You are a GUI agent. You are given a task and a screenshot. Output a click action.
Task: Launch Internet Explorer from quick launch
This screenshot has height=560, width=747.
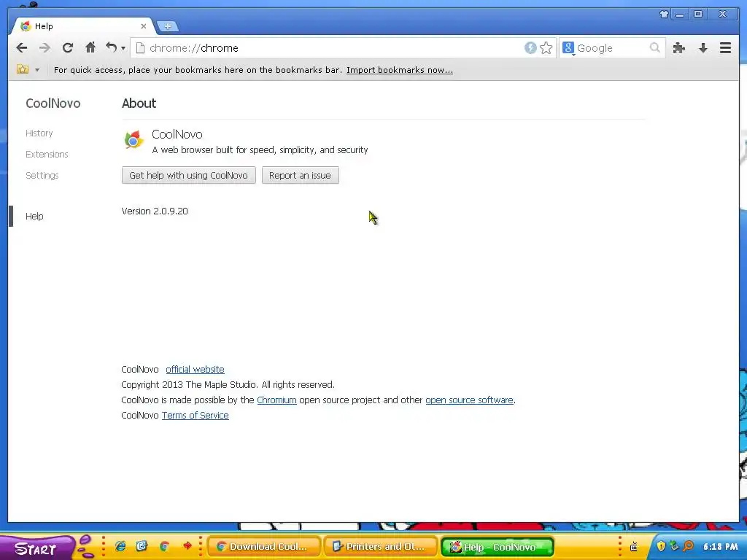(x=120, y=546)
